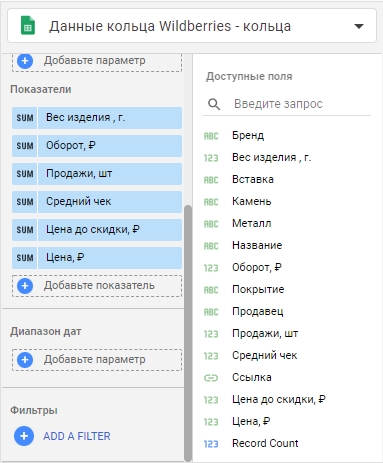Image resolution: width=383 pixels, height=463 pixels.
Task: Click the vertical scrollbar of the setup panel
Action: coord(188,332)
